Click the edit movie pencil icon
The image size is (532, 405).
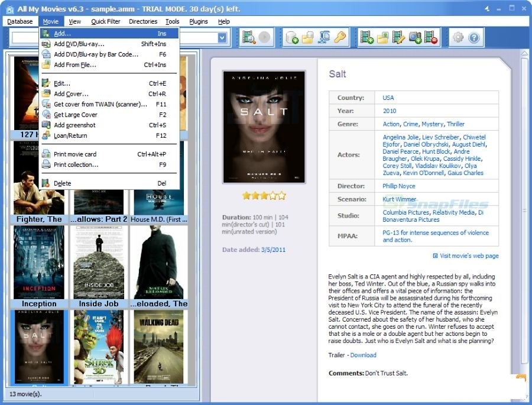399,38
